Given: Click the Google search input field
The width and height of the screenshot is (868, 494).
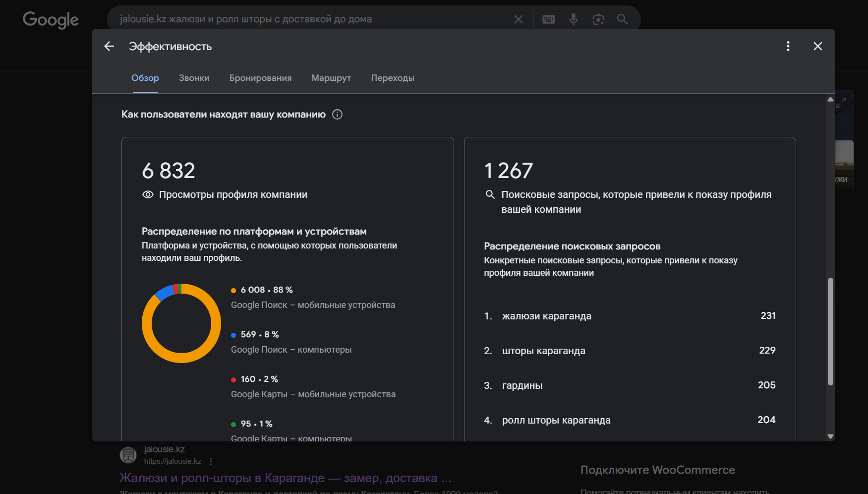Looking at the screenshot, I should [x=312, y=19].
